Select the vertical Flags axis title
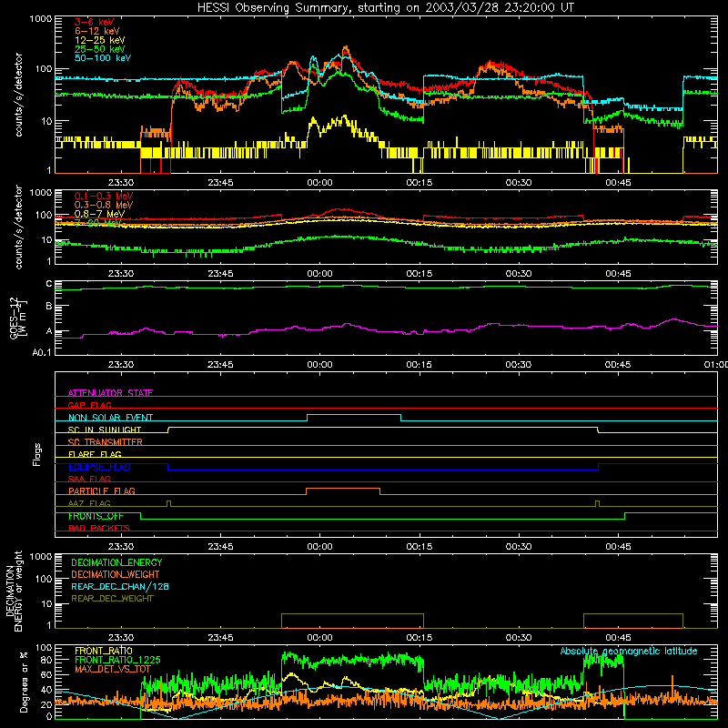This screenshot has height=728, width=728. 36,454
